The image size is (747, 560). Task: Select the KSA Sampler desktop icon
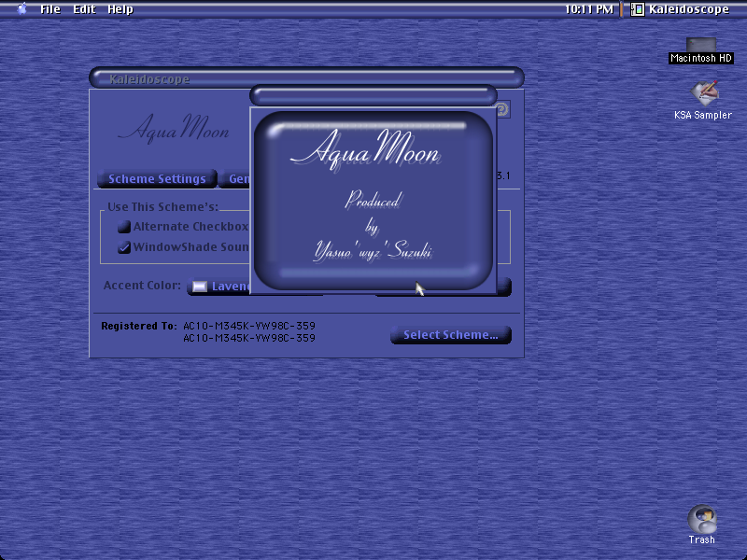703,101
